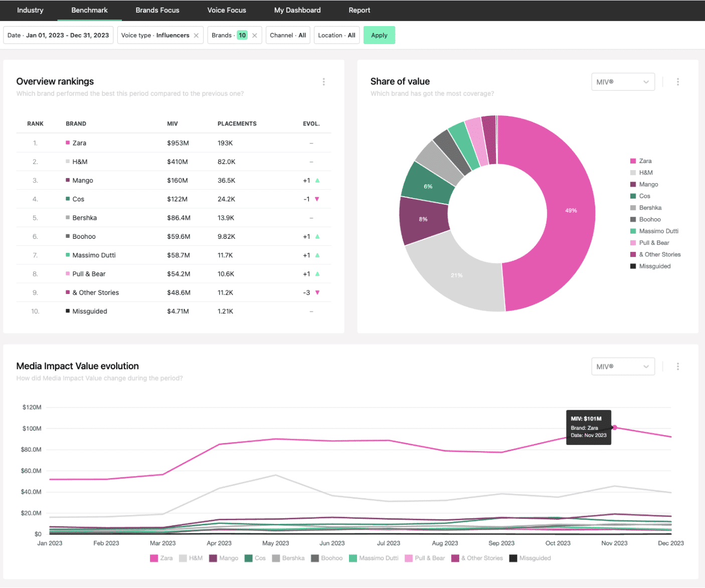705x588 pixels.
Task: Toggle Missguided in line chart legend
Action: click(530, 558)
